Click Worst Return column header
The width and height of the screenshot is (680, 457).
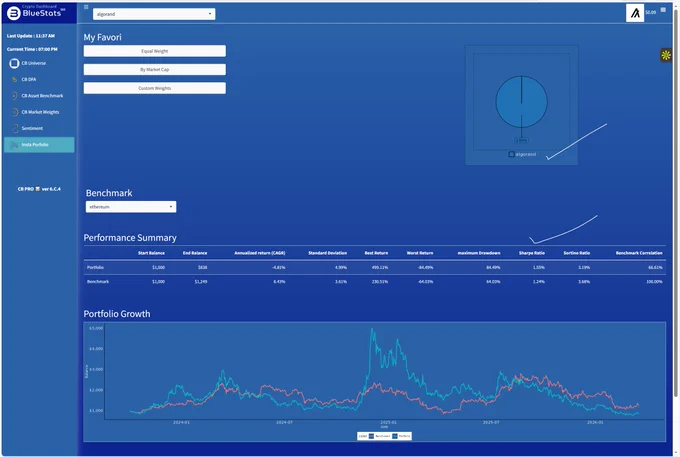[420, 253]
